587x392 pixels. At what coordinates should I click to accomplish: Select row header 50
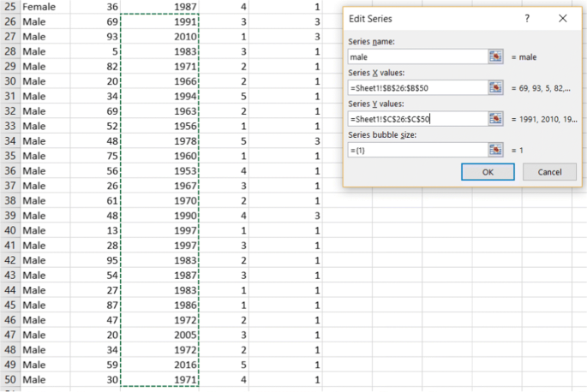point(9,379)
